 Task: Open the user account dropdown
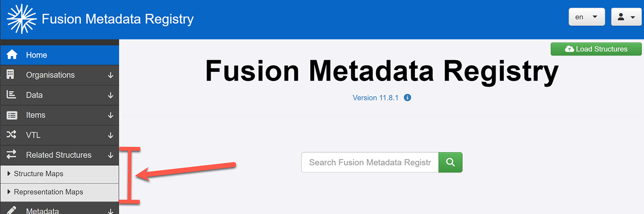[x=626, y=17]
